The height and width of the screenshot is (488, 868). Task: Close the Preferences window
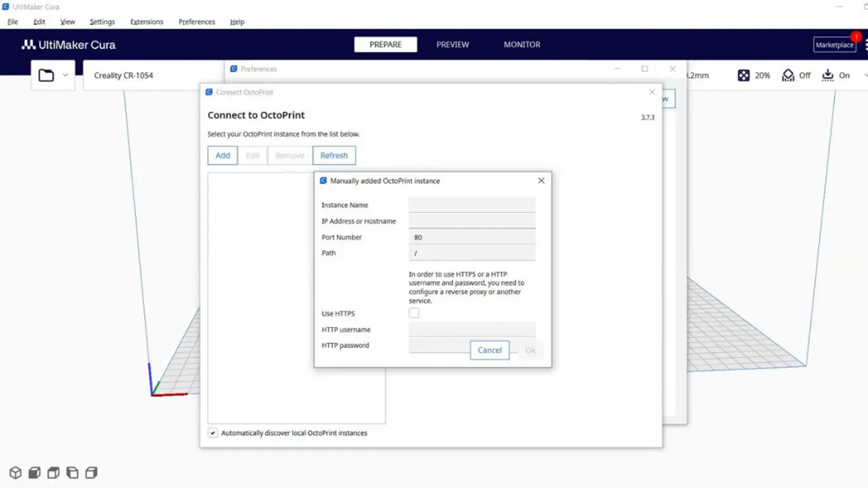click(673, 69)
